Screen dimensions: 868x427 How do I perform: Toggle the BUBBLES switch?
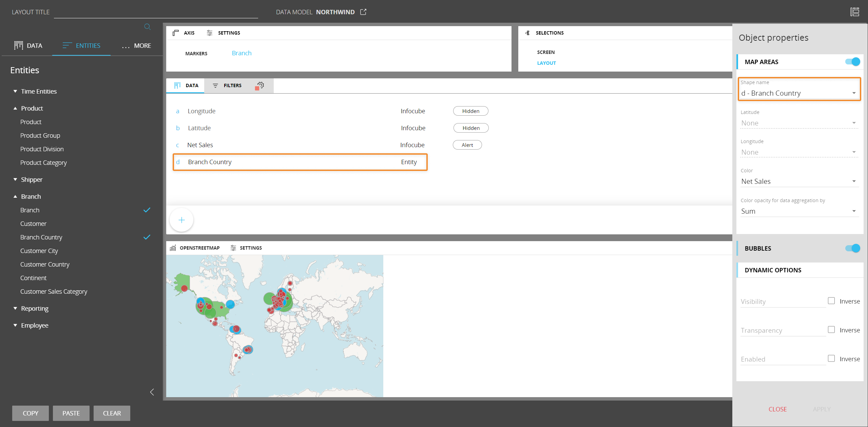click(852, 248)
